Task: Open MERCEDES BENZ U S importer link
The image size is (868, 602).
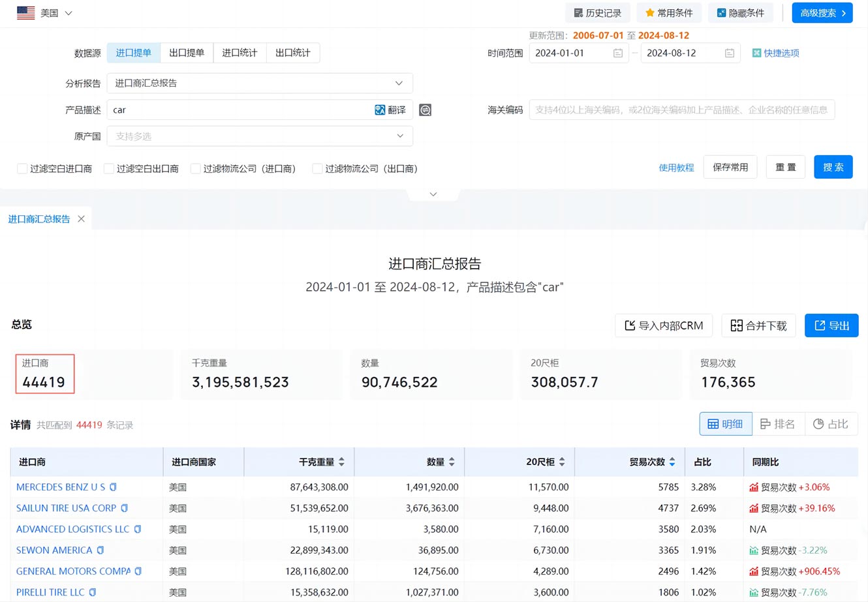Action: coord(61,487)
